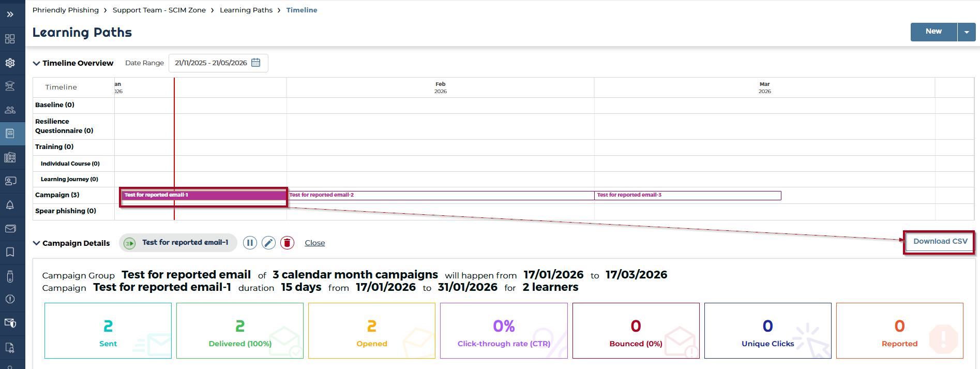Select Test for reported email-3 timeline bar
Image resolution: width=980 pixels, height=369 pixels.
[688, 195]
